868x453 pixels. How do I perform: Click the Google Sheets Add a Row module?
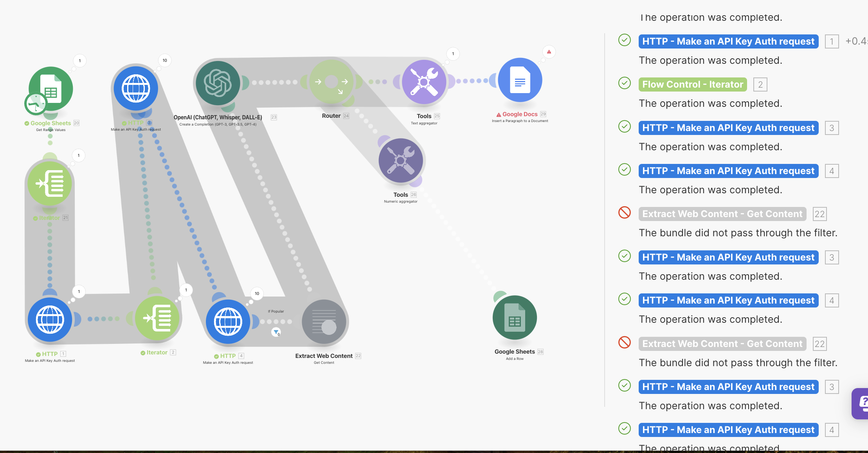515,317
